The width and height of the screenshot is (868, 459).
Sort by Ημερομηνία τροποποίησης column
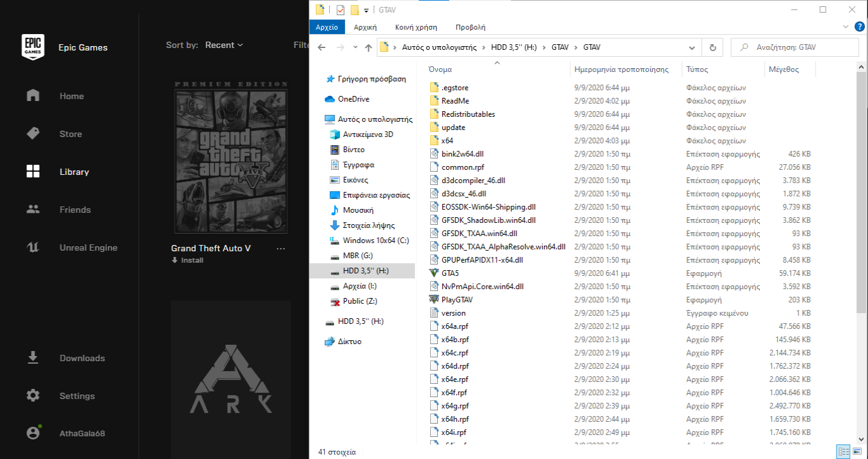coord(621,69)
